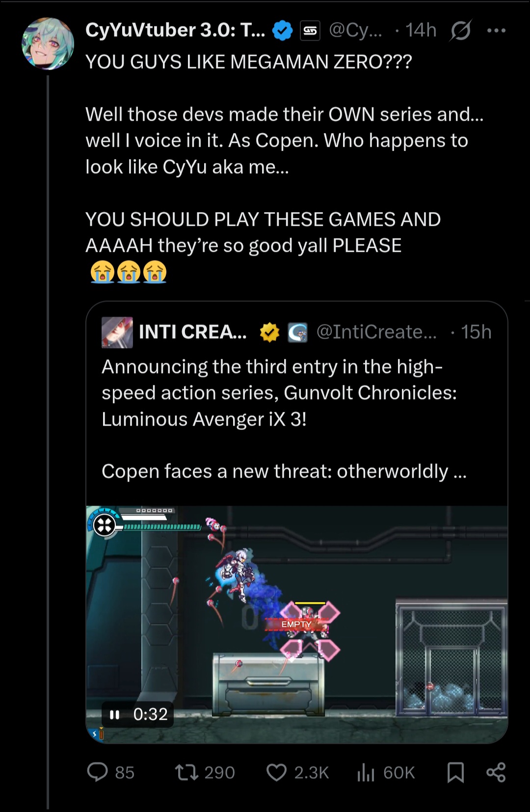The image size is (530, 812).
Task: Click the CyYuVtuber 3.0 display name
Action: (x=175, y=30)
